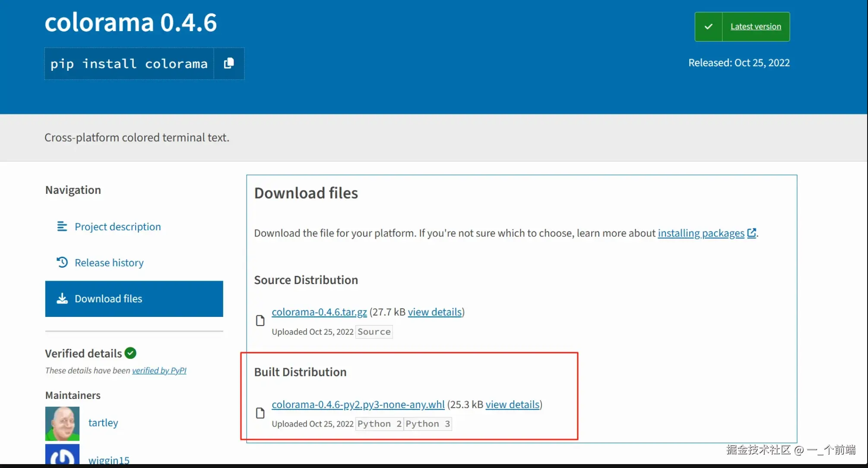
Task: Click the green checkmark latest version icon
Action: pos(708,27)
